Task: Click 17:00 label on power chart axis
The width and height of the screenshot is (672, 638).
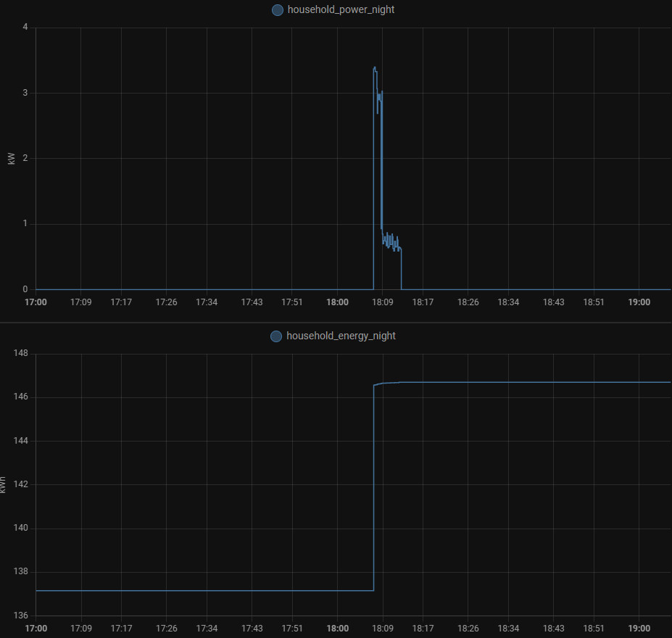Action: [36, 302]
